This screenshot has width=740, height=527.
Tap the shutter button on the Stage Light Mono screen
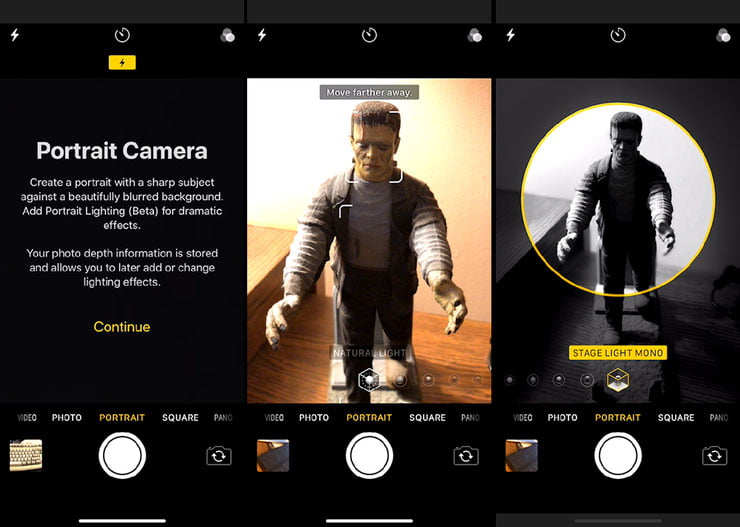pyautogui.click(x=618, y=456)
